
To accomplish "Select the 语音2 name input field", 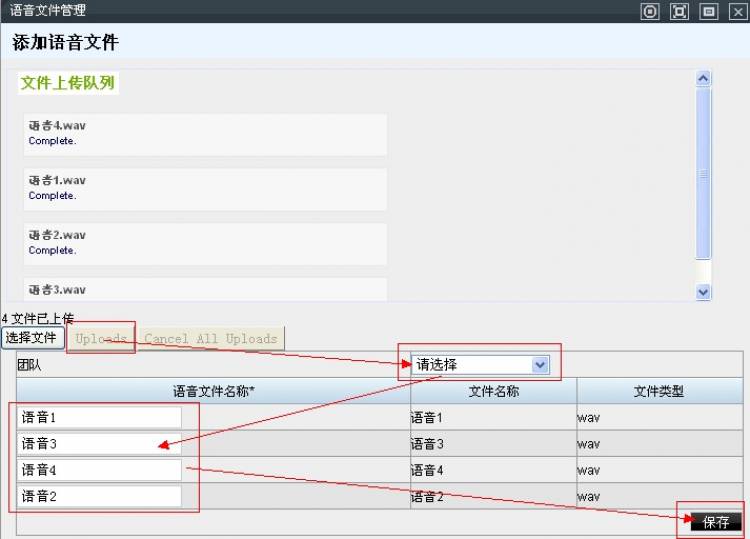I will pos(100,496).
